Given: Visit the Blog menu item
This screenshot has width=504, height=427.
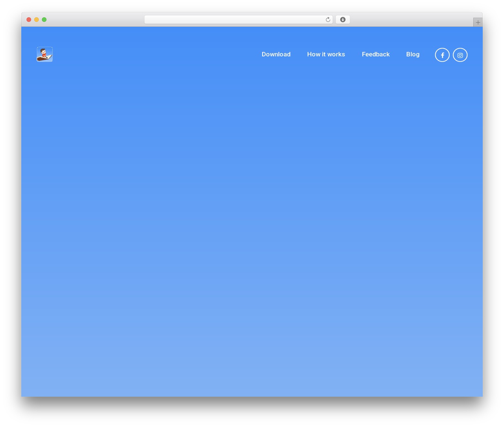Looking at the screenshot, I should coord(413,54).
